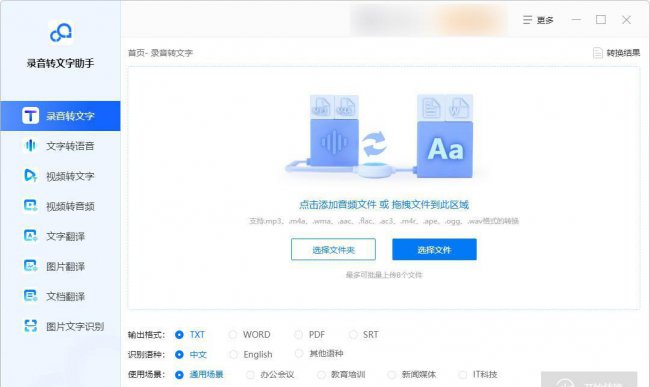Click the 选择文件夹 button
Image resolution: width=650 pixels, height=387 pixels.
tap(333, 249)
